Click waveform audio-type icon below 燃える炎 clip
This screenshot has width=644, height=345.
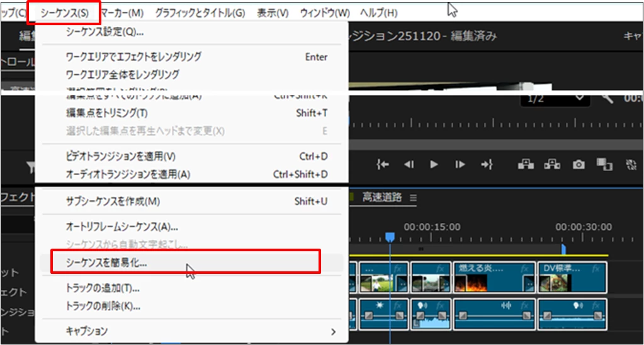(x=506, y=305)
